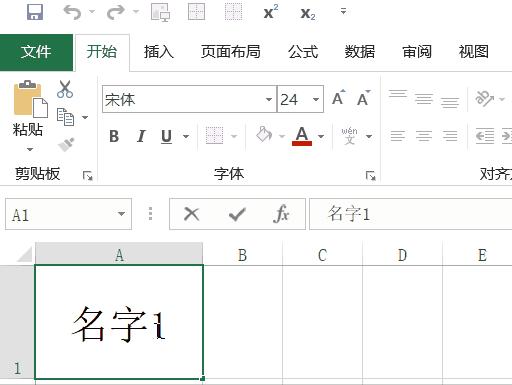Click the font size 24 box

coord(294,99)
